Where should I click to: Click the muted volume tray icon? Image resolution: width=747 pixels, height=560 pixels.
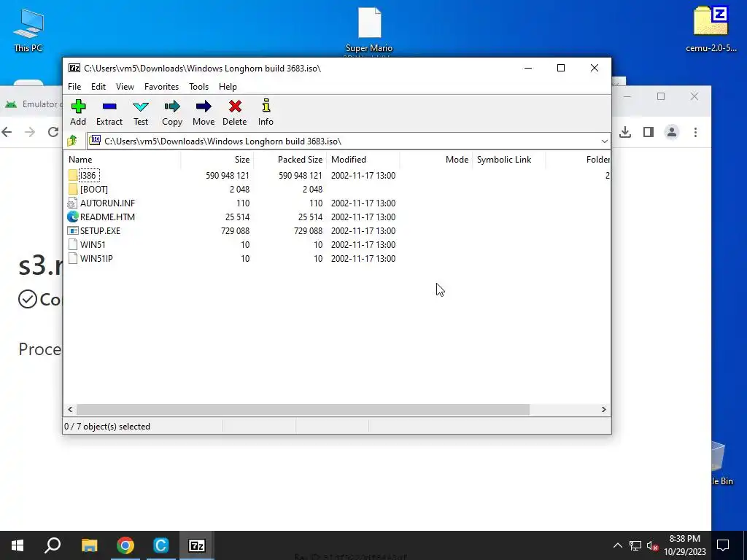point(653,545)
